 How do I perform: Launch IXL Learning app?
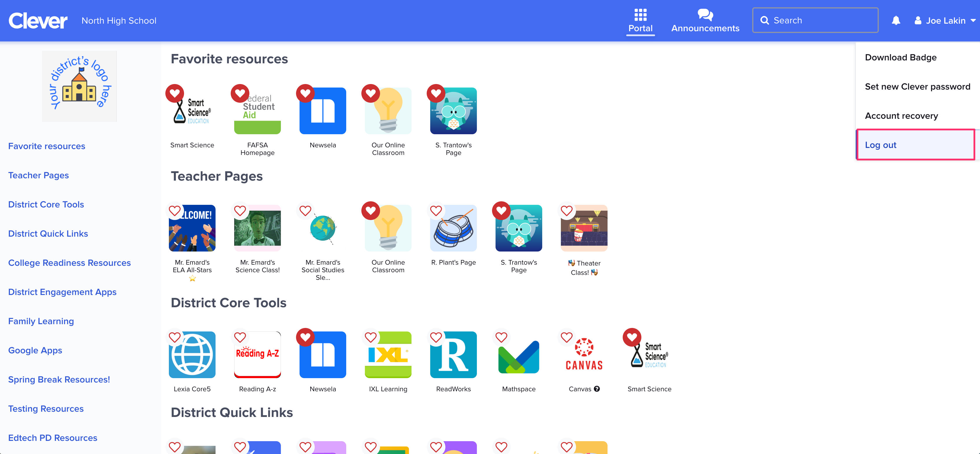pyautogui.click(x=388, y=355)
